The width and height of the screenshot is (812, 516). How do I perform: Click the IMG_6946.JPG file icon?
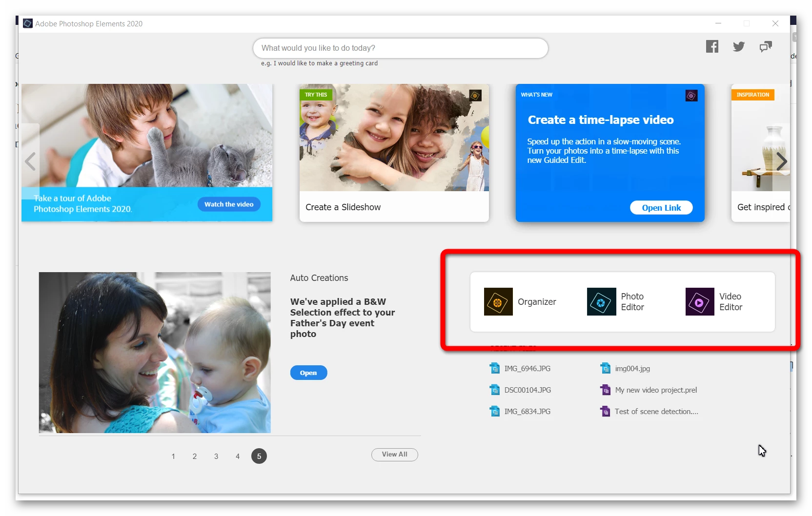(x=495, y=368)
